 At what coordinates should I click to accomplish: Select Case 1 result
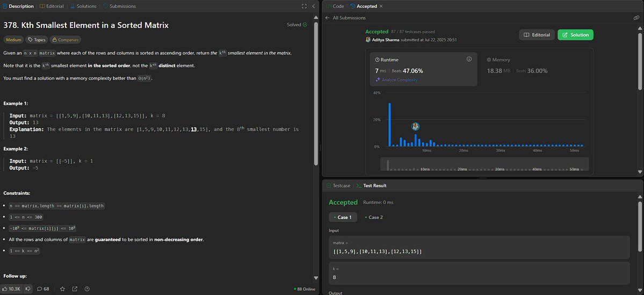pos(343,217)
